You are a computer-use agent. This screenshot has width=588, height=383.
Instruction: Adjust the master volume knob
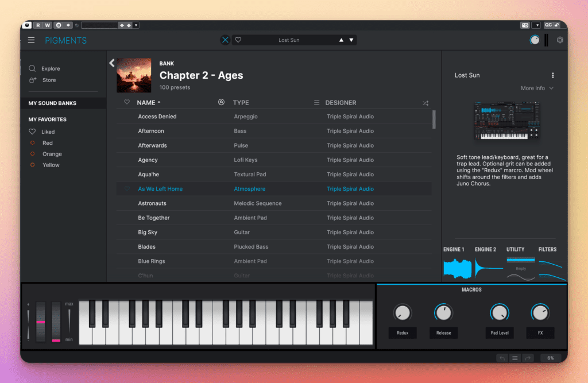(x=535, y=40)
